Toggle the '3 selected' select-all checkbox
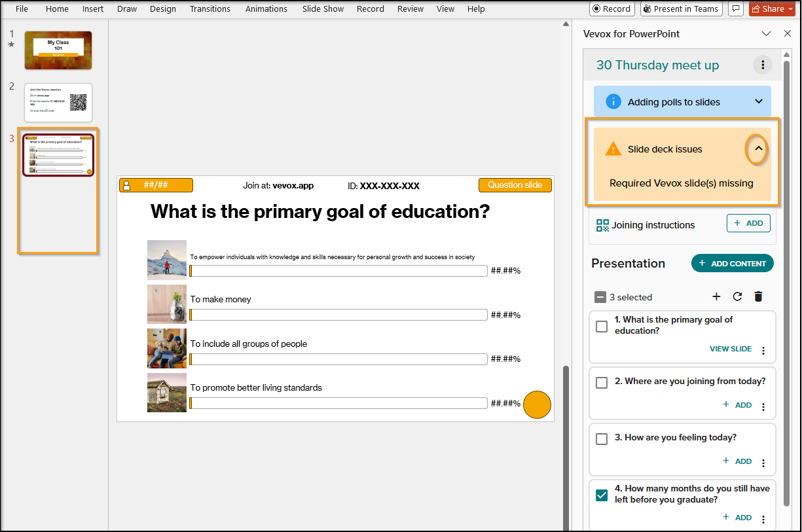Viewport: 802px width, 532px height. [x=600, y=297]
